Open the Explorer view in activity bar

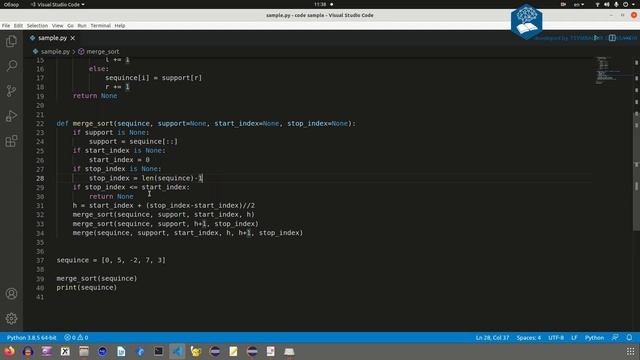point(11,41)
